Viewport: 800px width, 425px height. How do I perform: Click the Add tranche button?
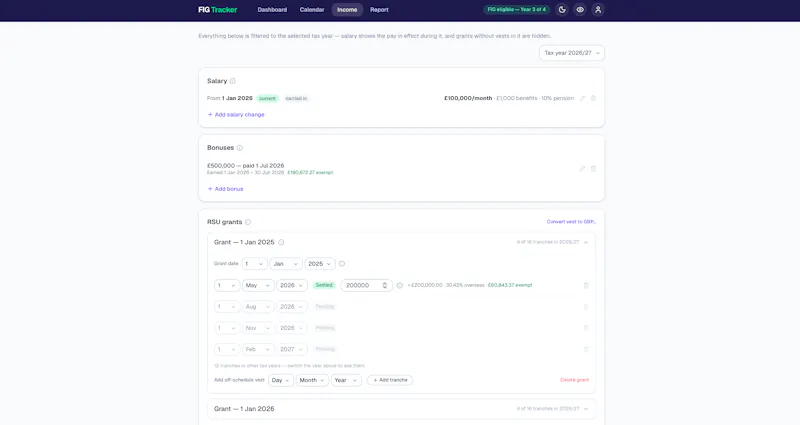tap(390, 380)
